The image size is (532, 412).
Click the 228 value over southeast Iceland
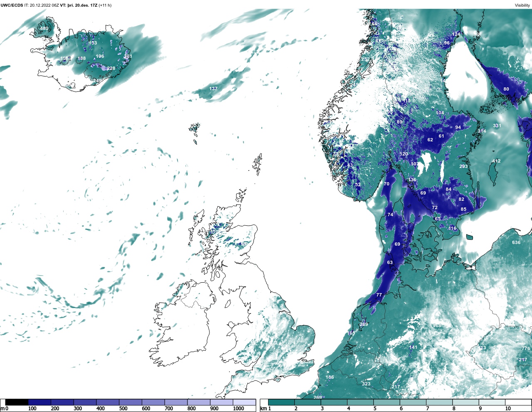(x=111, y=69)
